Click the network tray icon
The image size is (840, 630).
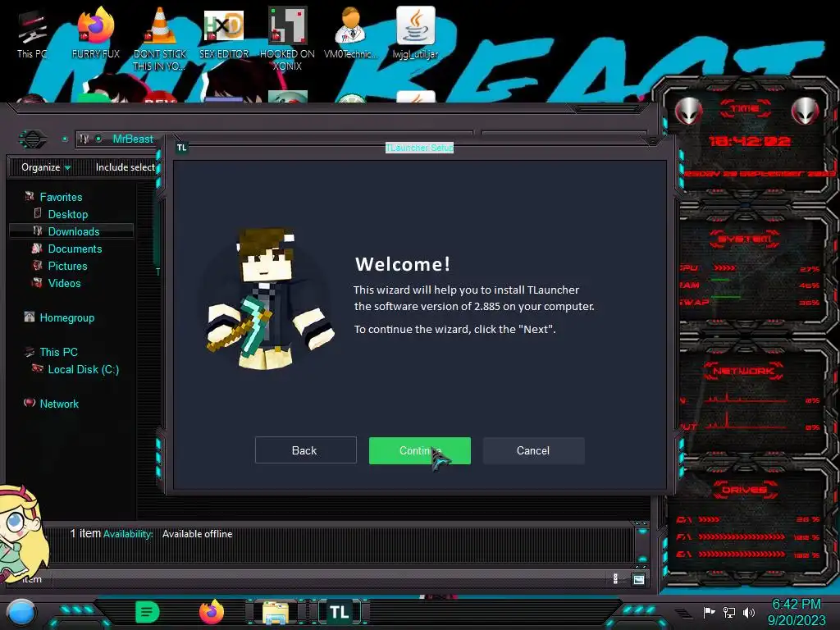pyautogui.click(x=729, y=612)
